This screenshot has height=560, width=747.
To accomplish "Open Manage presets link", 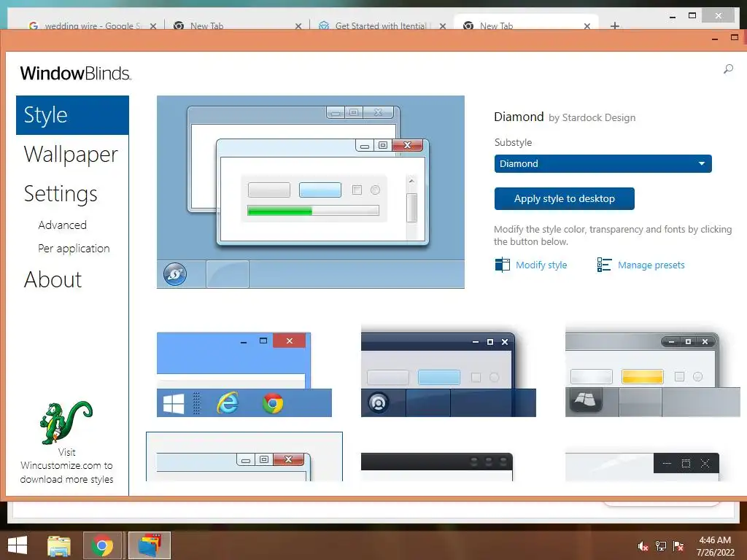I will point(651,265).
